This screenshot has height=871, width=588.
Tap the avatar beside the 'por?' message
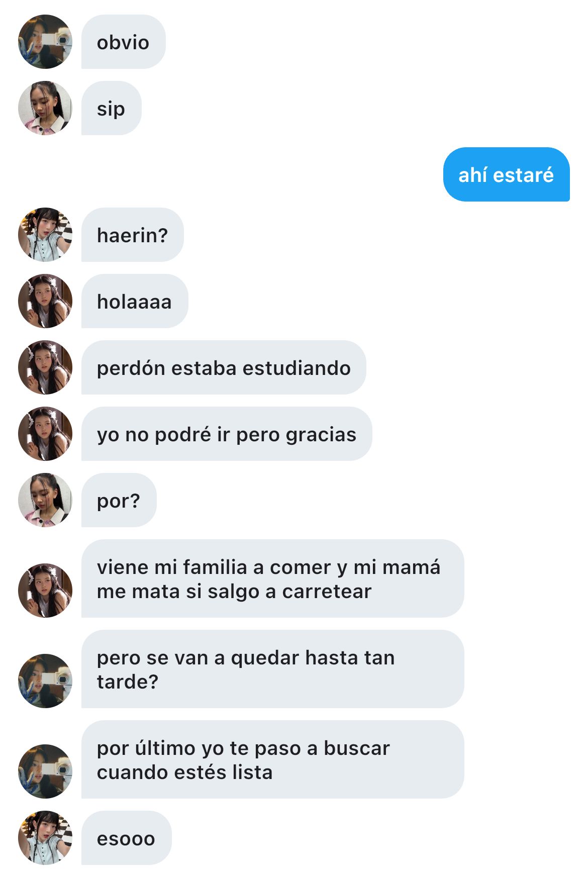click(x=45, y=500)
